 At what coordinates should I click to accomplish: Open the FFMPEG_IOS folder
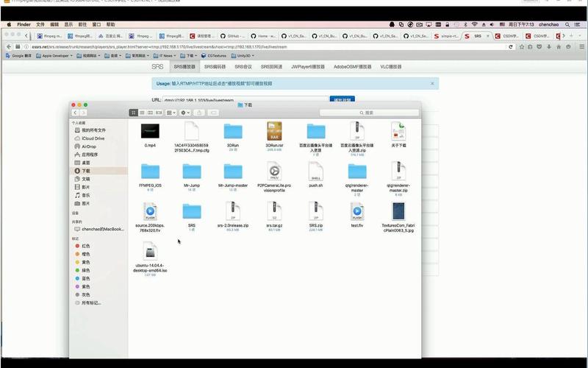[x=150, y=171]
